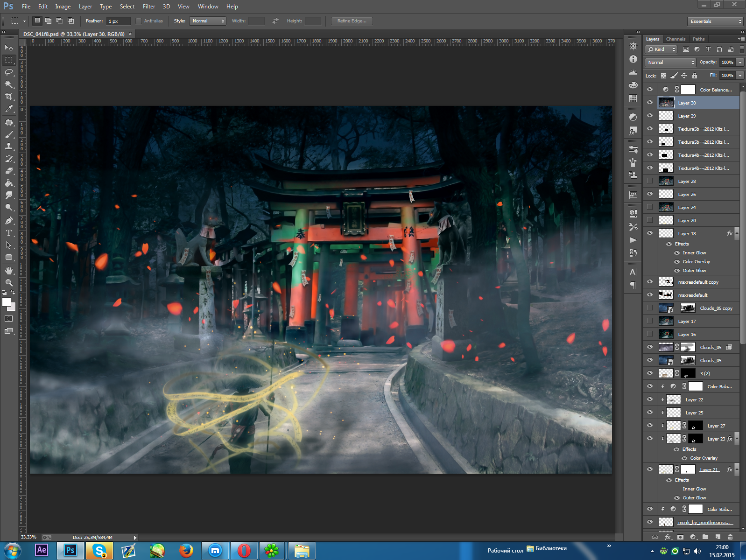Select the Path Selection tool
The width and height of the screenshot is (746, 560).
(9, 245)
